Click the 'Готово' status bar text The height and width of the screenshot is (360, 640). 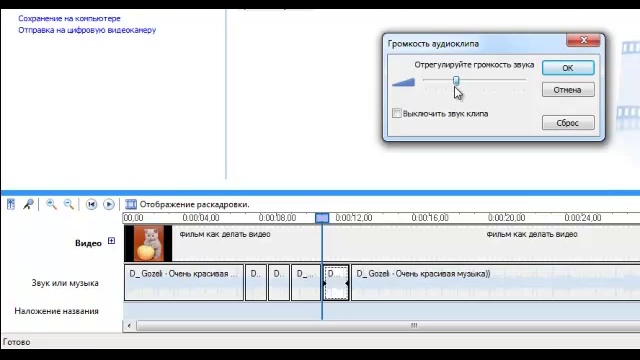pyautogui.click(x=16, y=342)
